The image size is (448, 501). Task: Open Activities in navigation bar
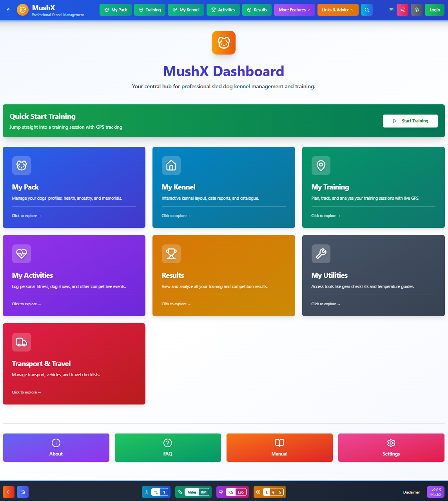[x=223, y=10]
